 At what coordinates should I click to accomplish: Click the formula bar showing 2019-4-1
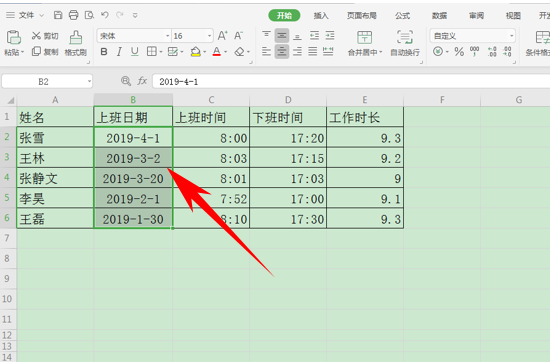[351, 81]
